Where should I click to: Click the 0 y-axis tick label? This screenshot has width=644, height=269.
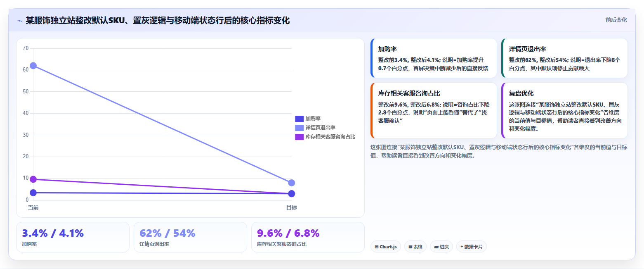(x=27, y=200)
